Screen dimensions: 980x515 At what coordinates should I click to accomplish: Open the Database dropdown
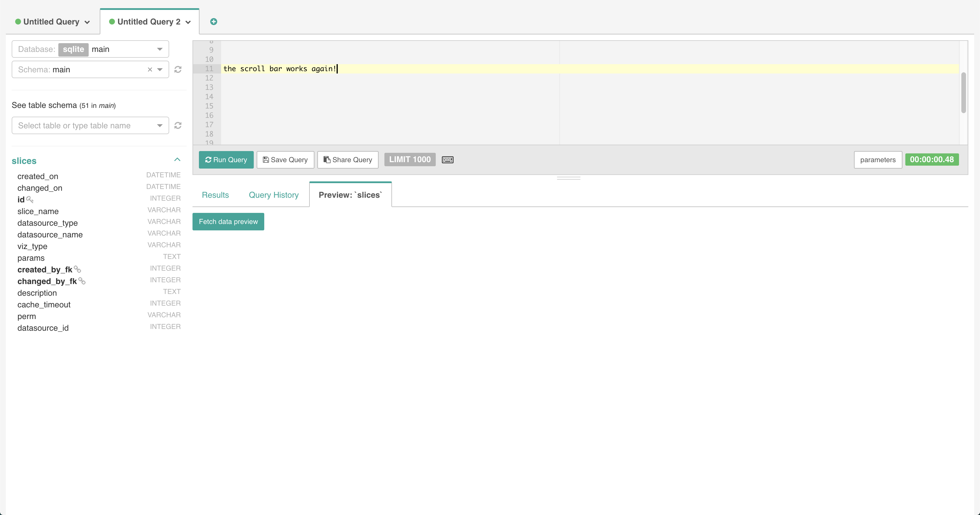tap(160, 49)
